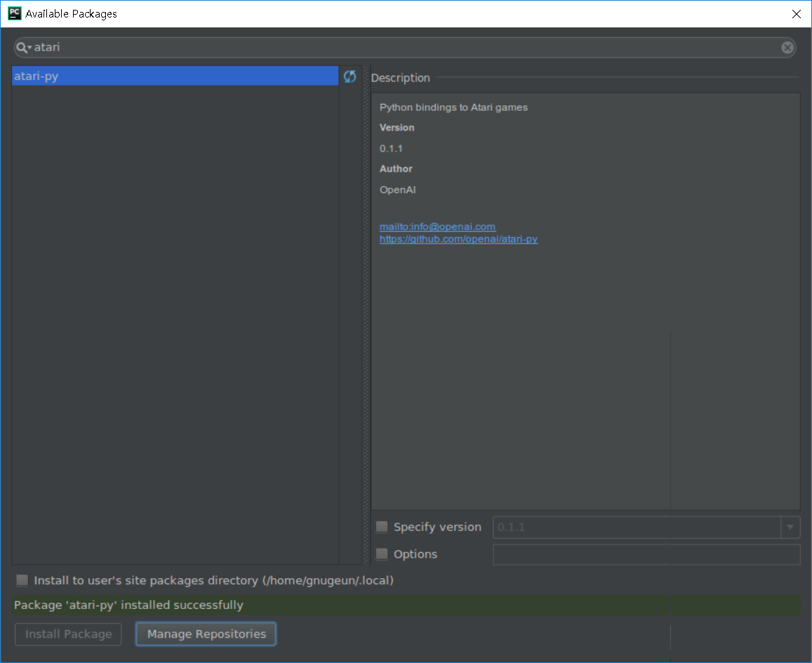Viewport: 812px width, 663px height.
Task: Enable the Specify version checkbox
Action: [382, 527]
